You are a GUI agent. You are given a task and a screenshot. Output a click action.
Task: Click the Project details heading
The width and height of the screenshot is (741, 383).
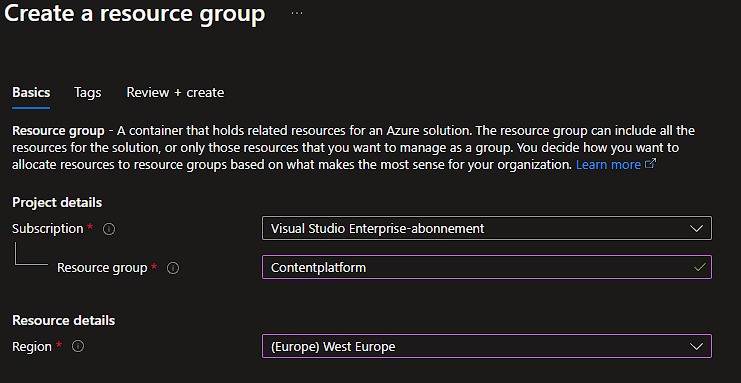57,202
